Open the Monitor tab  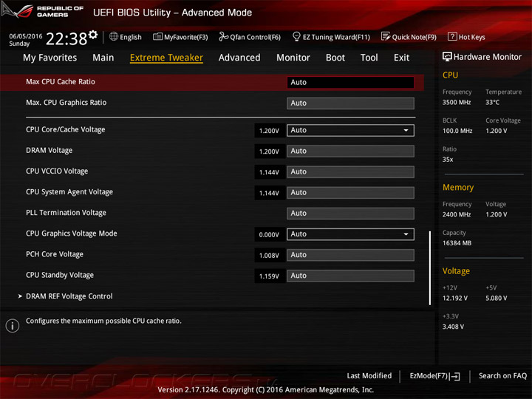pyautogui.click(x=293, y=58)
